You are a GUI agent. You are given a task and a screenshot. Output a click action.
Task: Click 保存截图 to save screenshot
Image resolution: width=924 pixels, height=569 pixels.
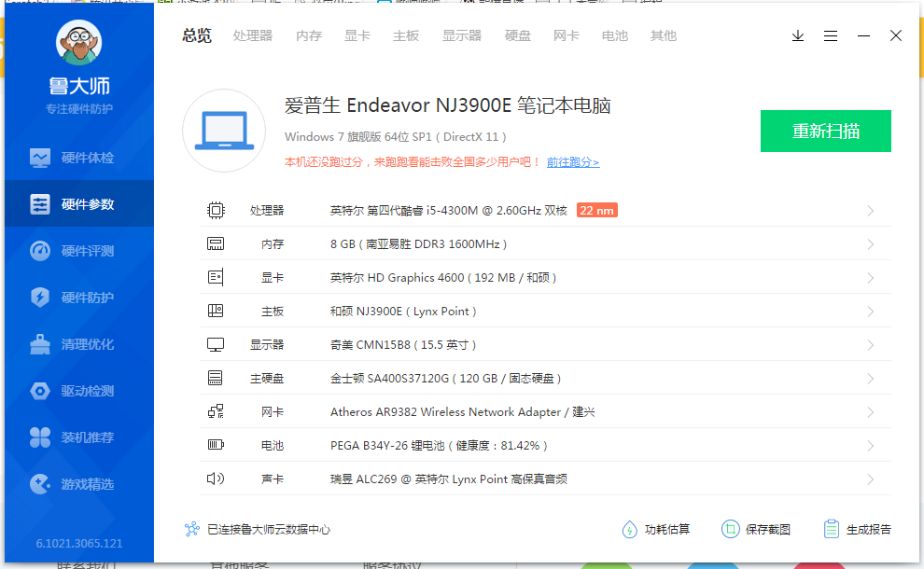click(756, 530)
